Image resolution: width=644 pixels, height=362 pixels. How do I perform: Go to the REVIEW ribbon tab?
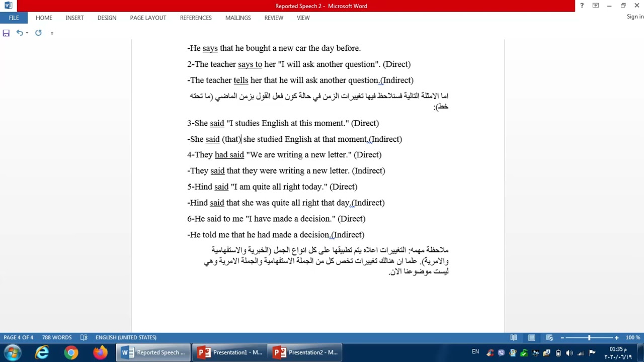tap(274, 18)
